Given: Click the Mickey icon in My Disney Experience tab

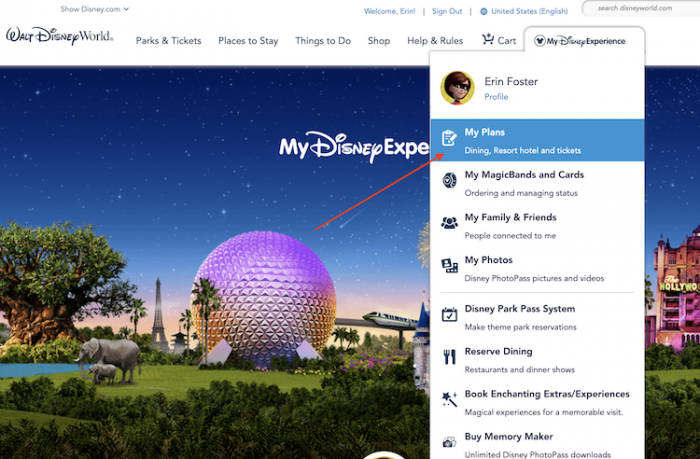Looking at the screenshot, I should pos(540,41).
